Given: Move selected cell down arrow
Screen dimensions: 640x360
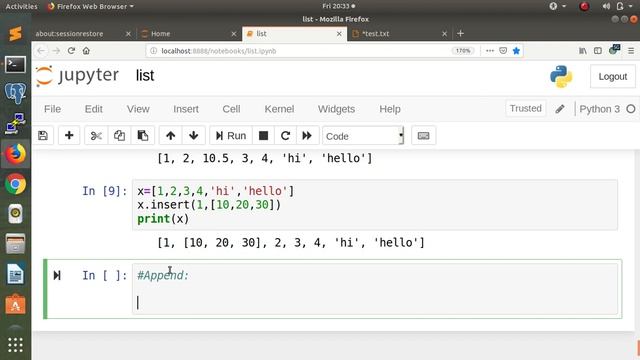Looking at the screenshot, I should tap(193, 136).
